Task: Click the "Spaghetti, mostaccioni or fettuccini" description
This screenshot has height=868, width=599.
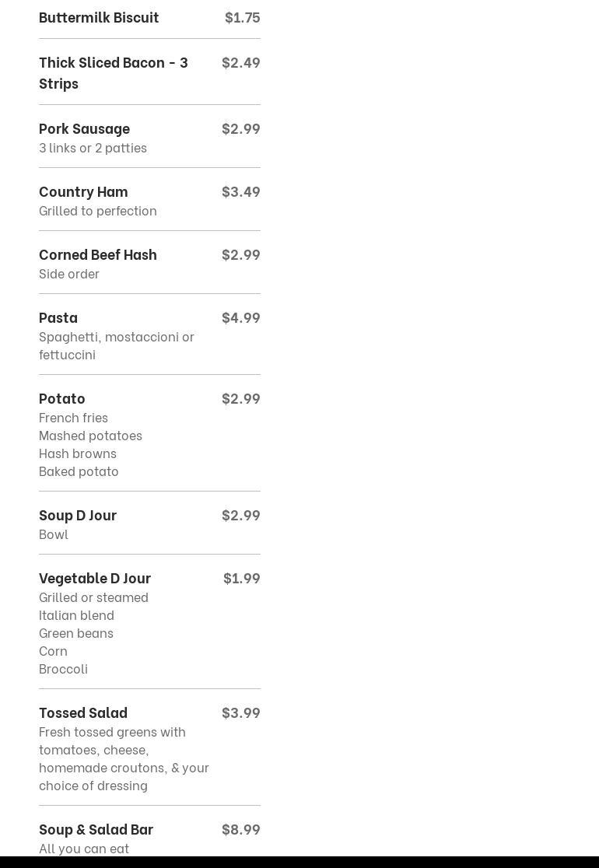Action: [x=117, y=345]
